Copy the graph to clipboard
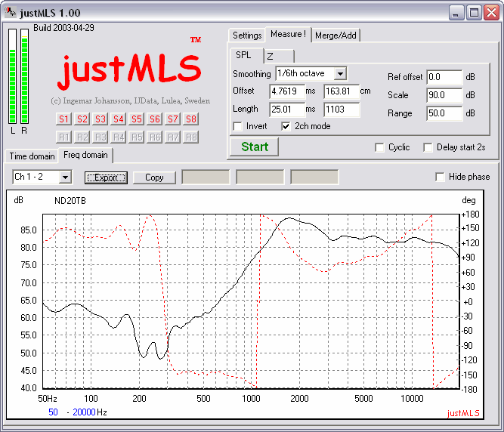Viewport: 504px width, 432px height. [154, 177]
